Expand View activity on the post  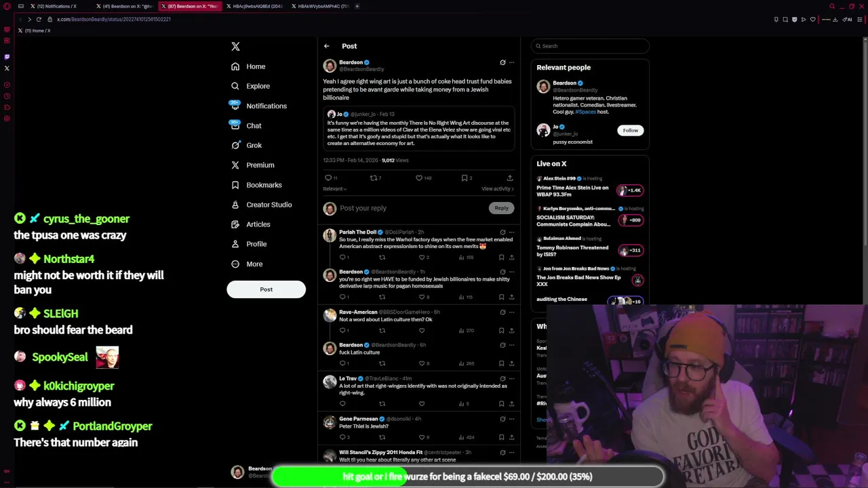click(498, 189)
